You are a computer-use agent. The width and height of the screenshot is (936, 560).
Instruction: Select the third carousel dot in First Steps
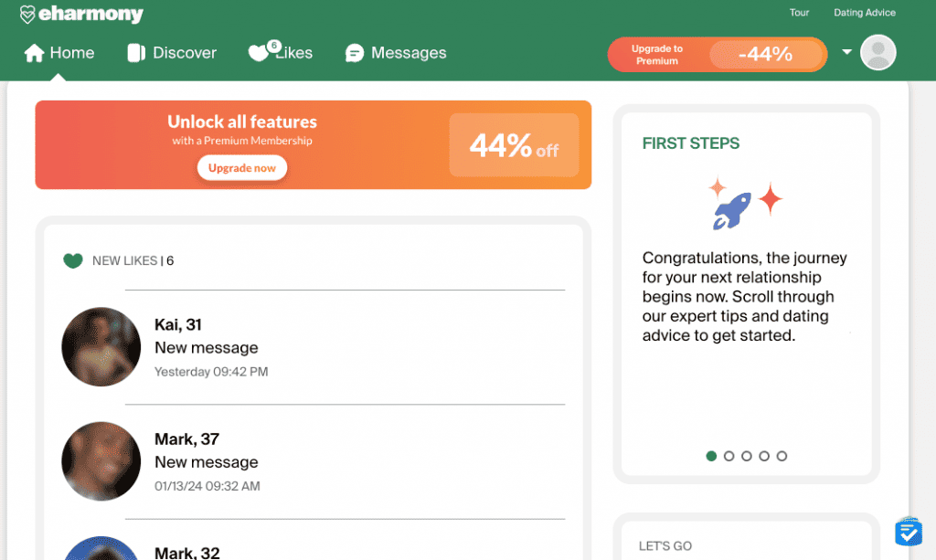pyautogui.click(x=747, y=456)
